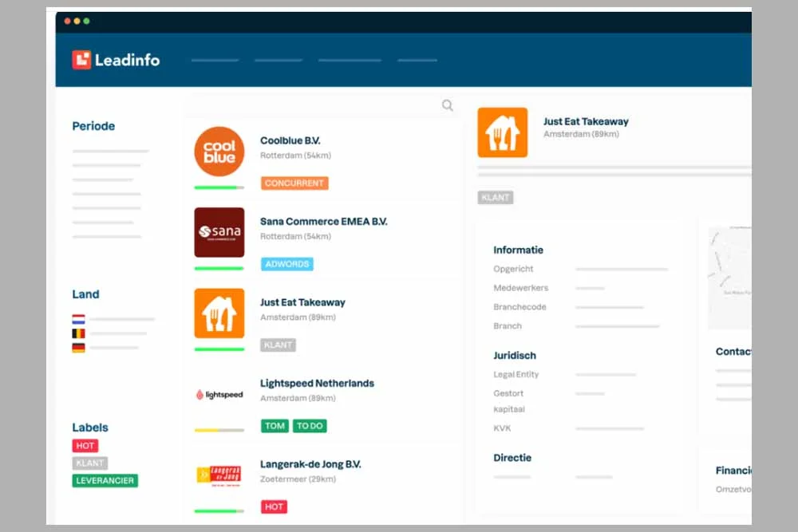Select the Sana Commerce logo

point(219,232)
